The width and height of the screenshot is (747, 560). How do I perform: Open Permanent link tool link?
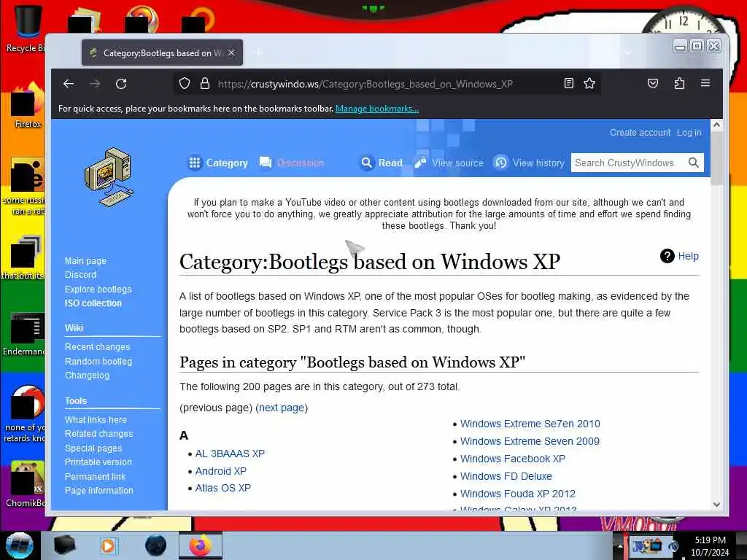[x=96, y=476]
